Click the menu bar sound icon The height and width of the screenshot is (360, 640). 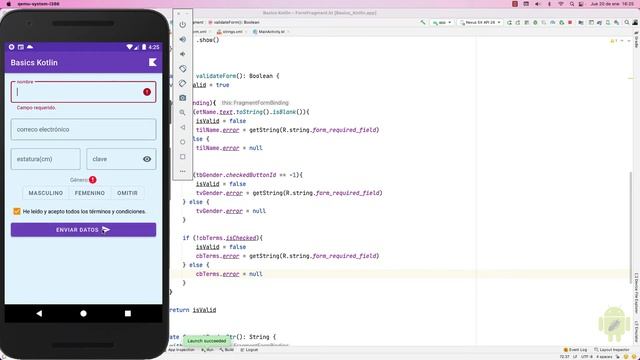(x=538, y=4)
